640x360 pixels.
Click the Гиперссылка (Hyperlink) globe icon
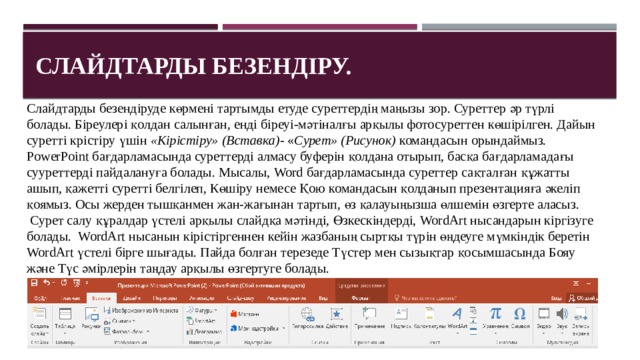pos(308,313)
